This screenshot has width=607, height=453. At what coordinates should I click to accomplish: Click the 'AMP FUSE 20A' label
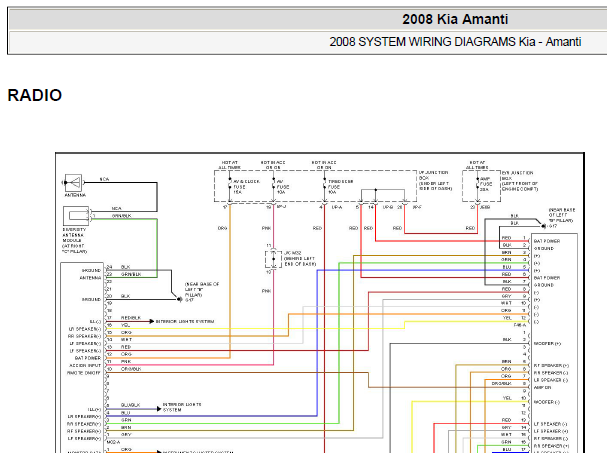485,184
